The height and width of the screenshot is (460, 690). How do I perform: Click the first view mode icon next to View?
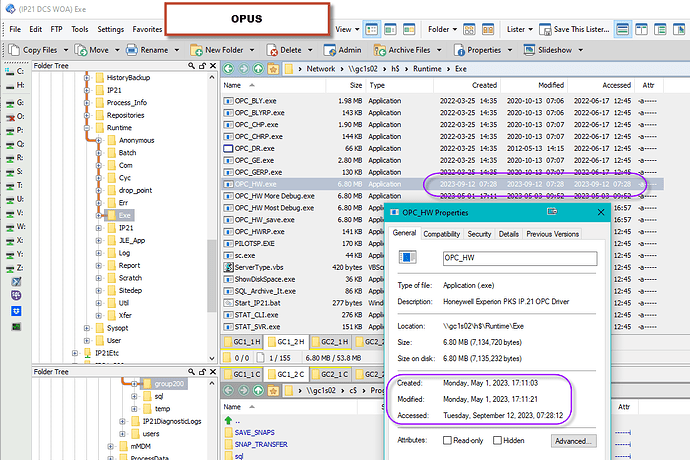(x=371, y=29)
